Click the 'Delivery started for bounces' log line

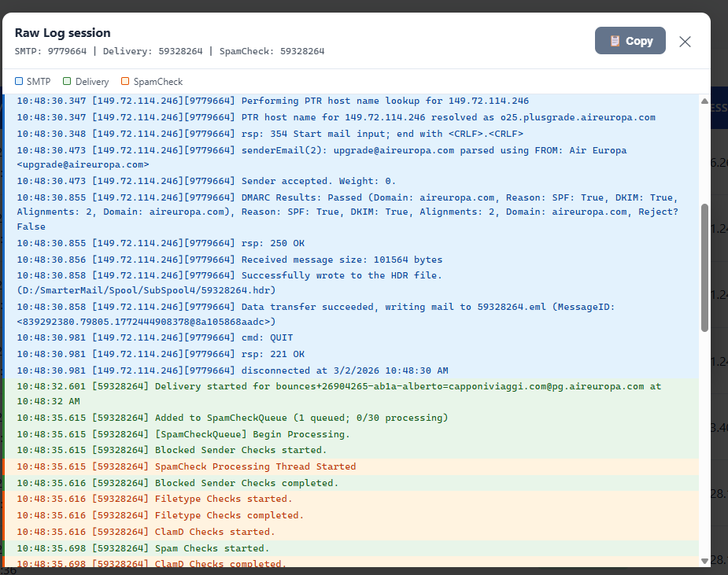point(338,386)
